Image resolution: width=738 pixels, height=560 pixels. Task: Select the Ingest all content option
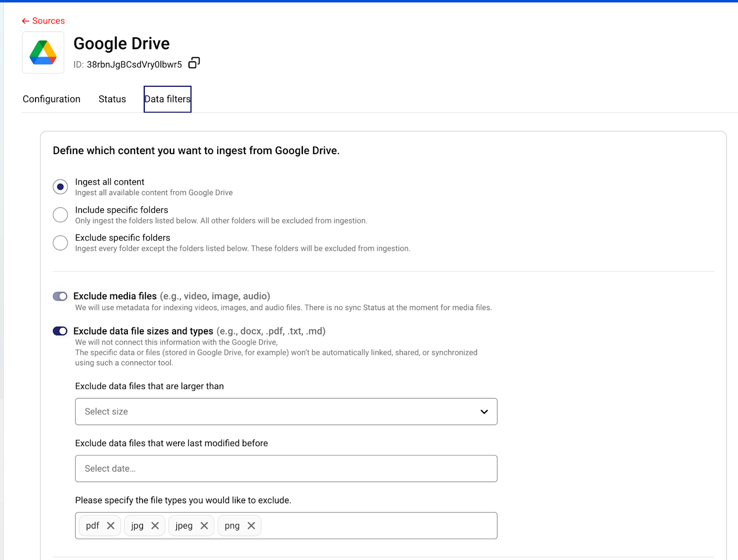pyautogui.click(x=60, y=187)
